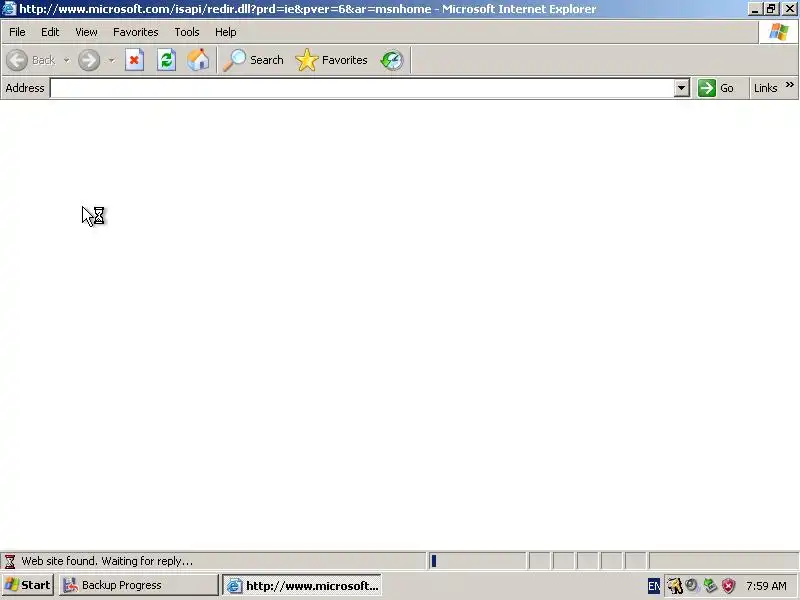Refresh the page using green arrows icon
Image resolution: width=800 pixels, height=600 pixels.
[166, 60]
